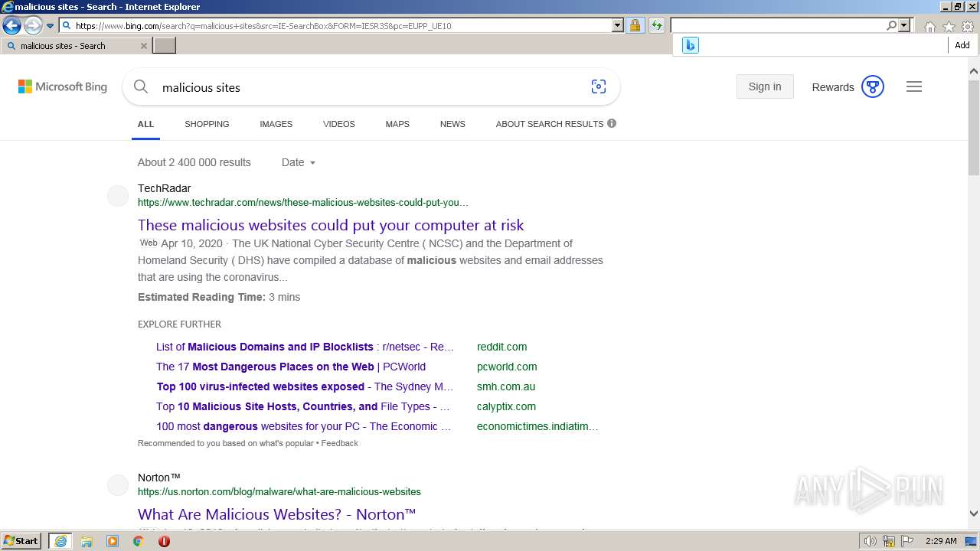Click the security lock icon
Viewport: 980px width, 551px height.
click(x=635, y=25)
